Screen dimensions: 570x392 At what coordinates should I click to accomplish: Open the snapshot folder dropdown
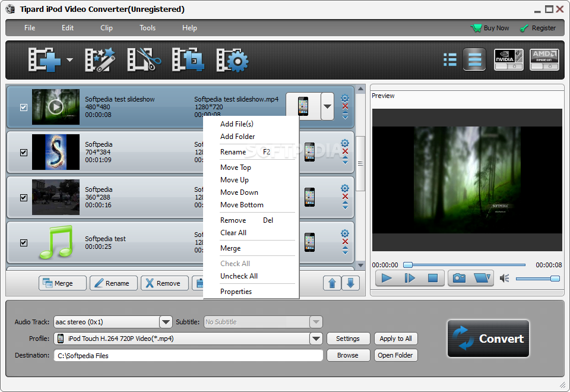(482, 278)
